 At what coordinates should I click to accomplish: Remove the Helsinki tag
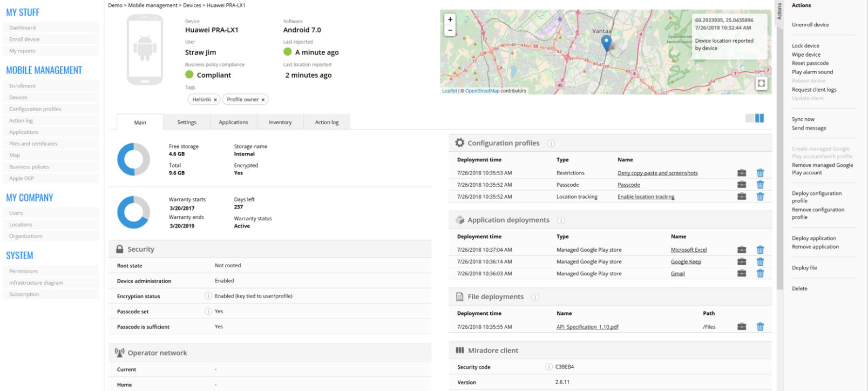pos(215,100)
